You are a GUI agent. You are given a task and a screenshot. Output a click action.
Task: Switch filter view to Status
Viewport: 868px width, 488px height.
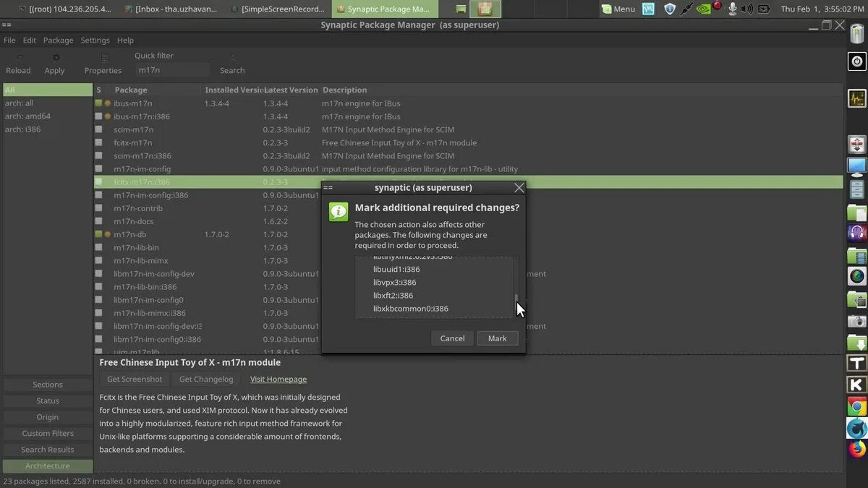coord(48,401)
